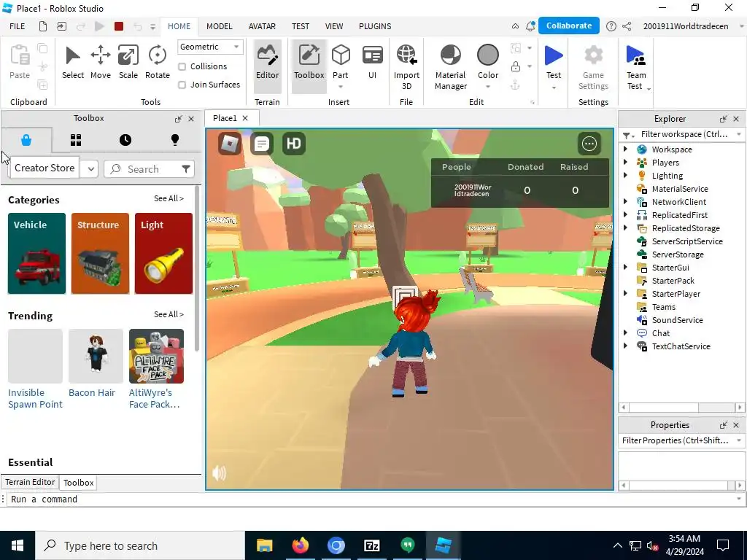Select the Select tool
The image size is (747, 560).
[72, 63]
